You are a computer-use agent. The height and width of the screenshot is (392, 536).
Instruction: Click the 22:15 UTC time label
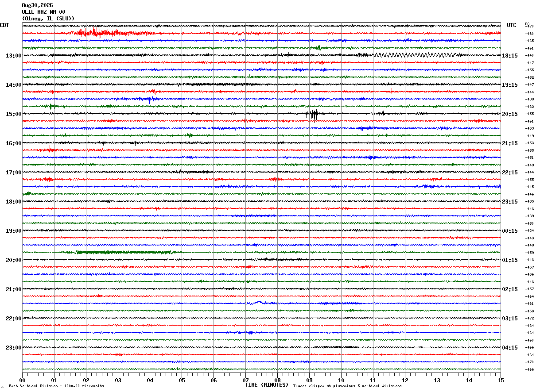[510, 173]
